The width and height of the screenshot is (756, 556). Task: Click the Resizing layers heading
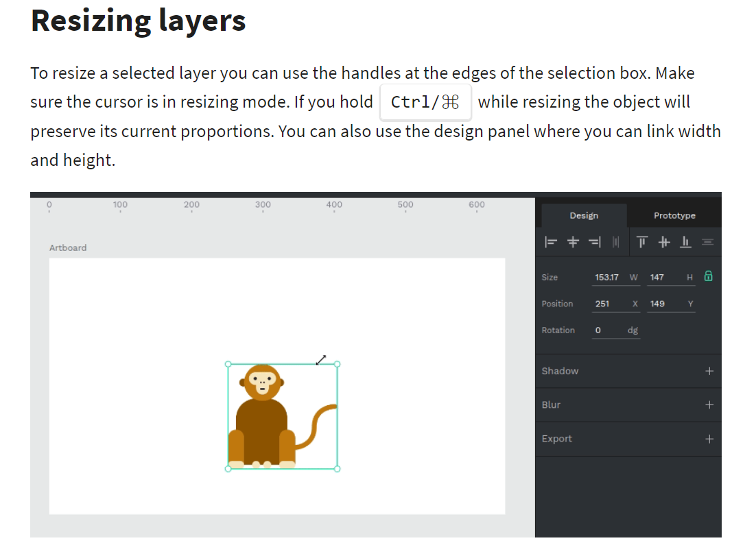[139, 21]
